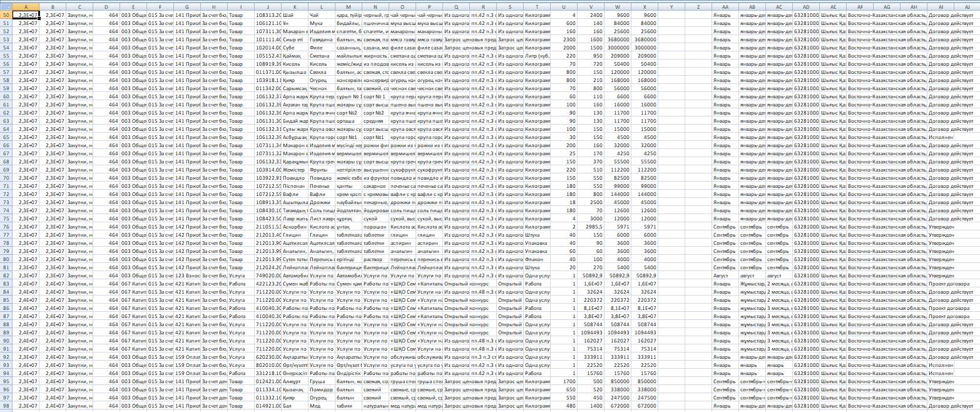The image size is (980, 412).
Task: Click the cell containing средняя
Action: 375,120
